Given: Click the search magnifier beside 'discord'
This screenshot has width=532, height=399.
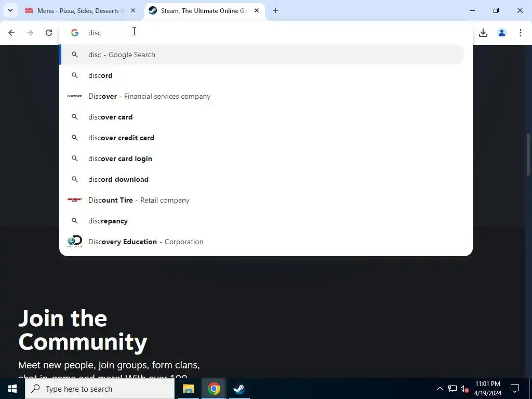Looking at the screenshot, I should point(75,75).
